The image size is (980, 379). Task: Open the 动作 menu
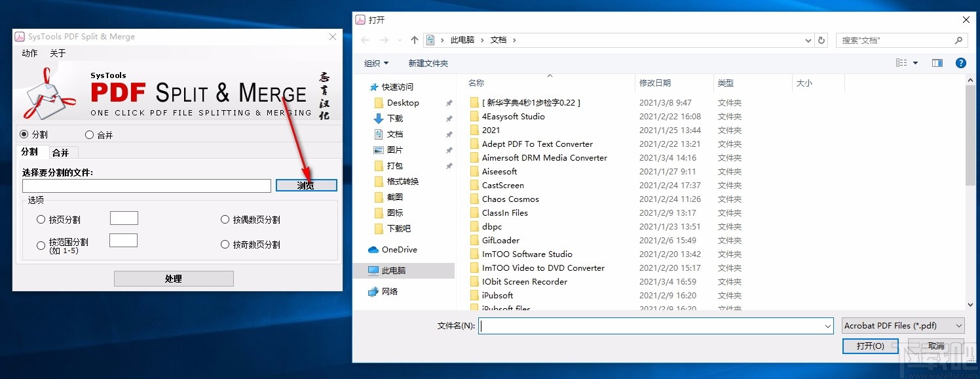pos(28,53)
